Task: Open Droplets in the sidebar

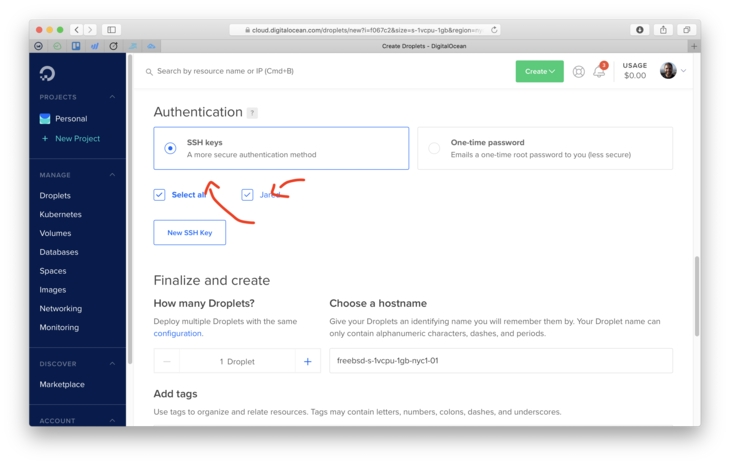Action: coord(55,196)
